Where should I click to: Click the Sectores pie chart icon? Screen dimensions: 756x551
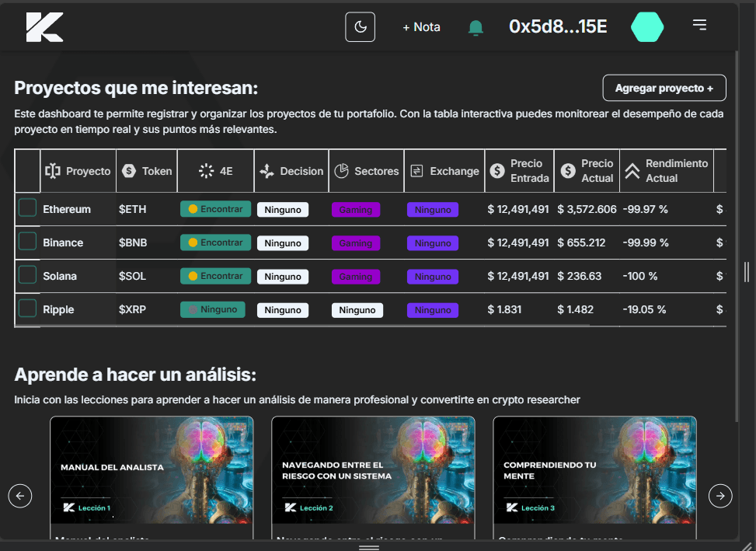341,171
